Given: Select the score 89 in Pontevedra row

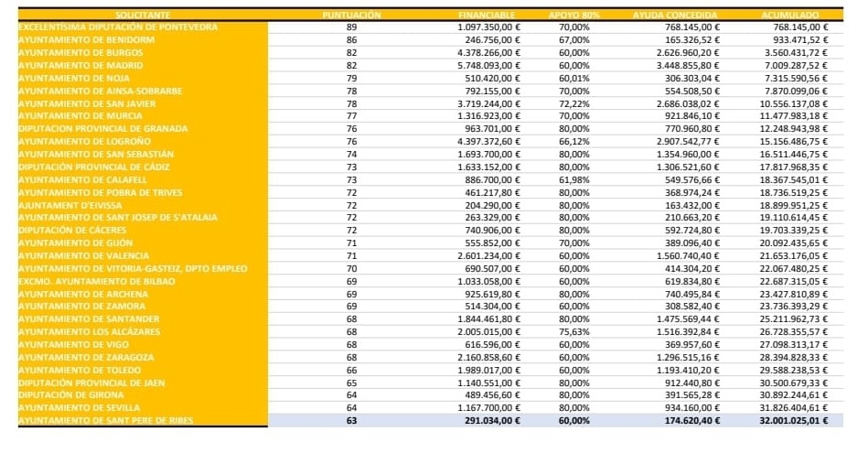Looking at the screenshot, I should [351, 27].
